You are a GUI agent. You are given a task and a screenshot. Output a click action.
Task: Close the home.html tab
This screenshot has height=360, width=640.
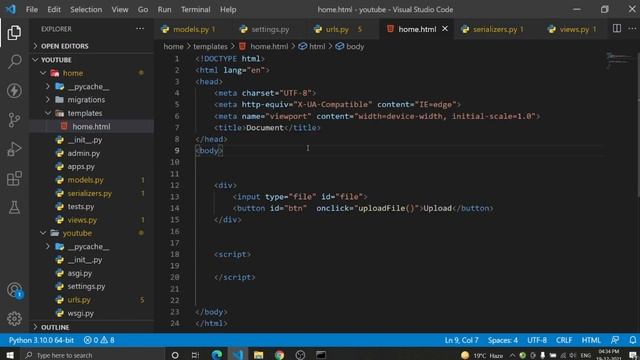coord(445,29)
